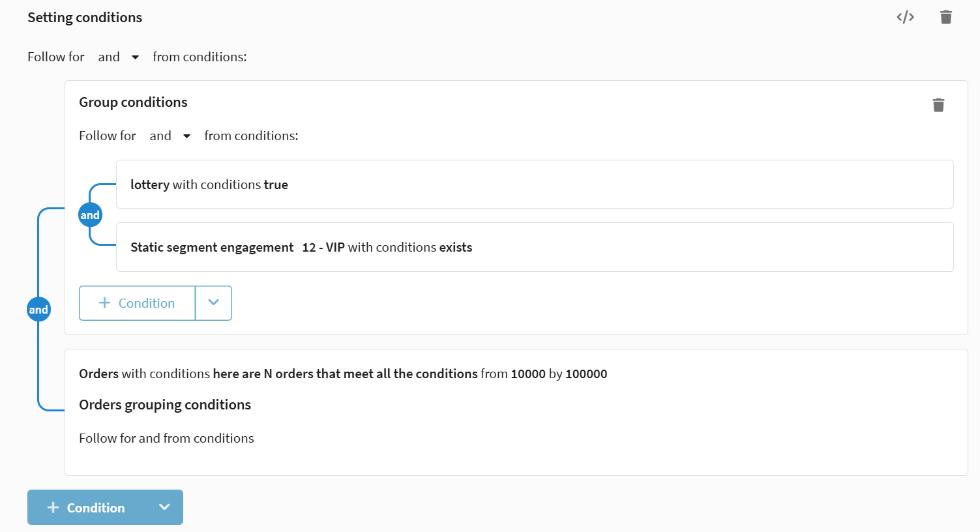This screenshot has height=532, width=980.
Task: Click the Setting conditions title
Action: [x=85, y=18]
